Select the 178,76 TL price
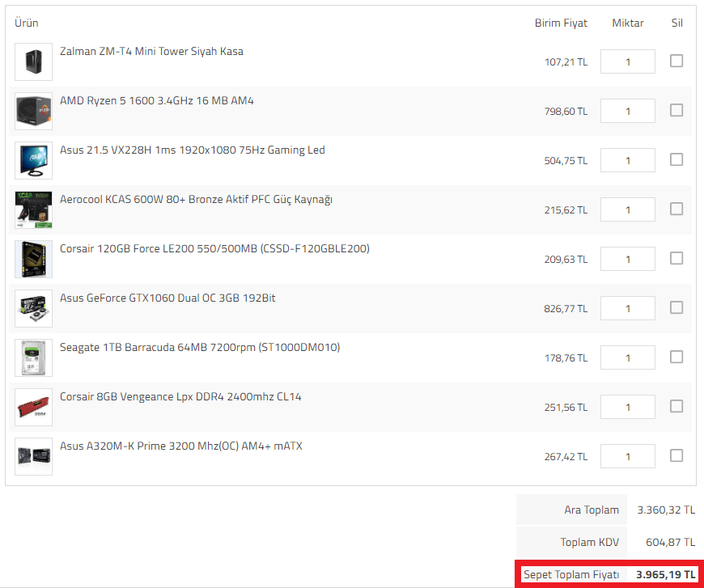The image size is (704, 588). tap(566, 358)
